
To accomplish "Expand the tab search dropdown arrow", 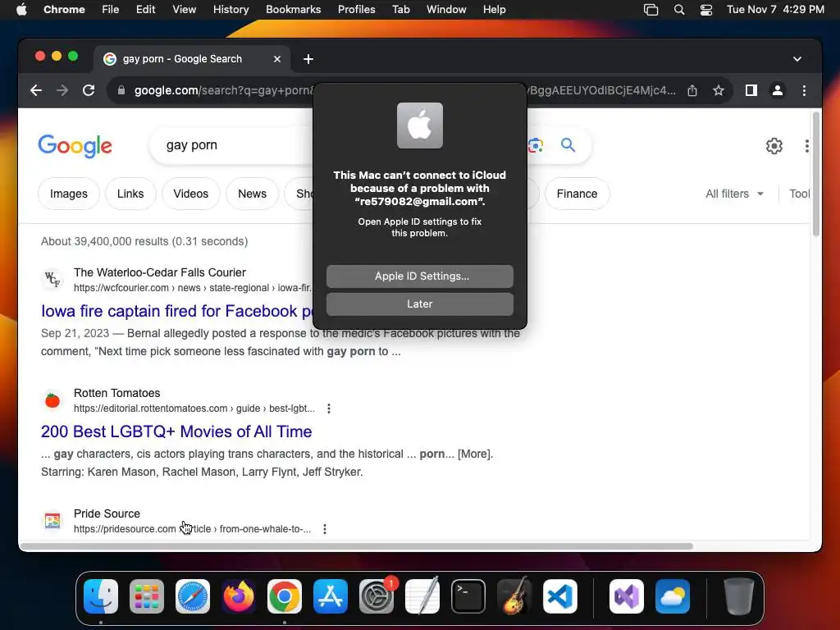I will tap(797, 59).
